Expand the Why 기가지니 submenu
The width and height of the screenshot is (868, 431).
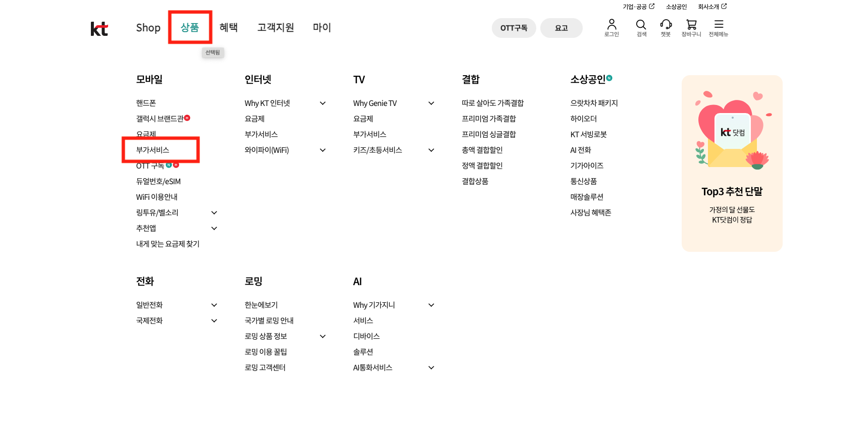click(x=431, y=305)
